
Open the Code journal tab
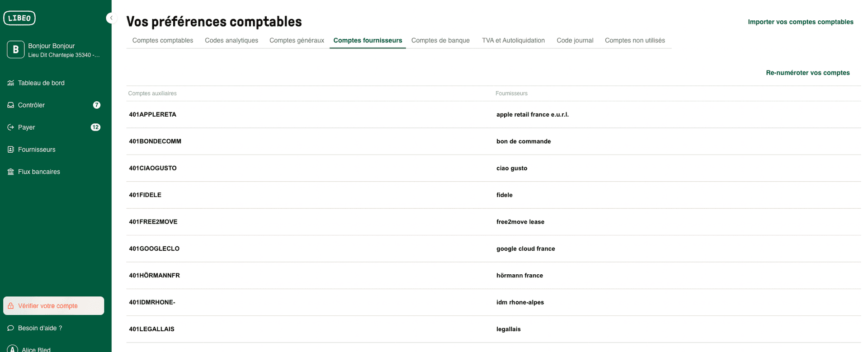(x=575, y=41)
